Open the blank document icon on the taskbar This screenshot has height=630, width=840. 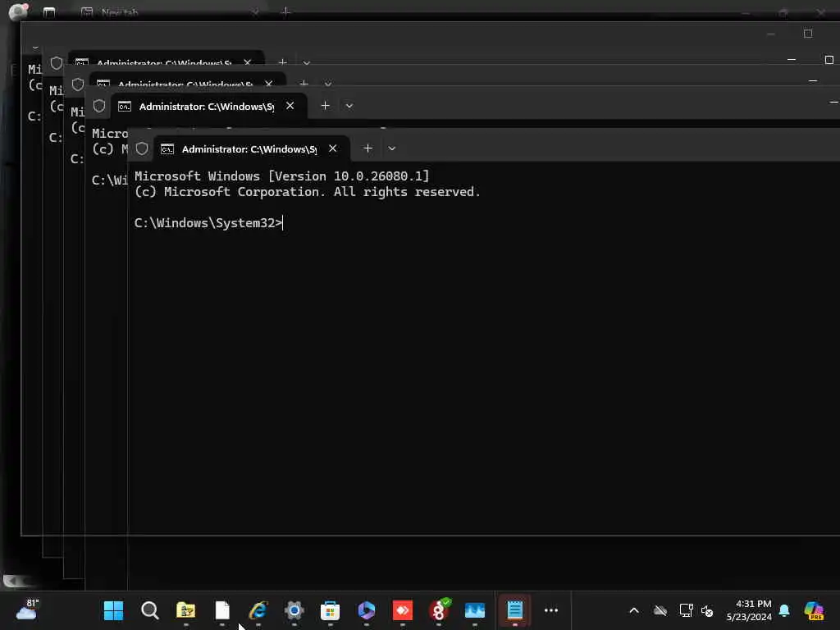pyautogui.click(x=221, y=610)
